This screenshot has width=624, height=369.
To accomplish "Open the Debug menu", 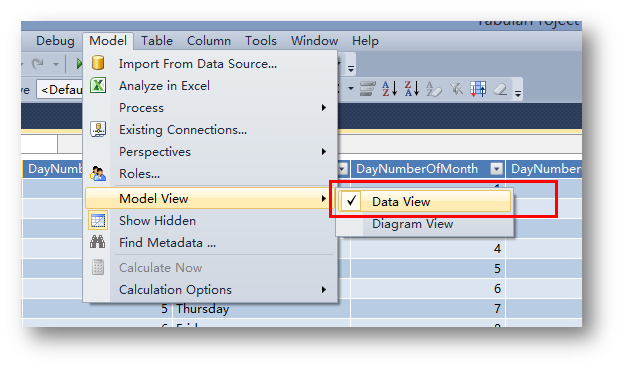I will (55, 41).
